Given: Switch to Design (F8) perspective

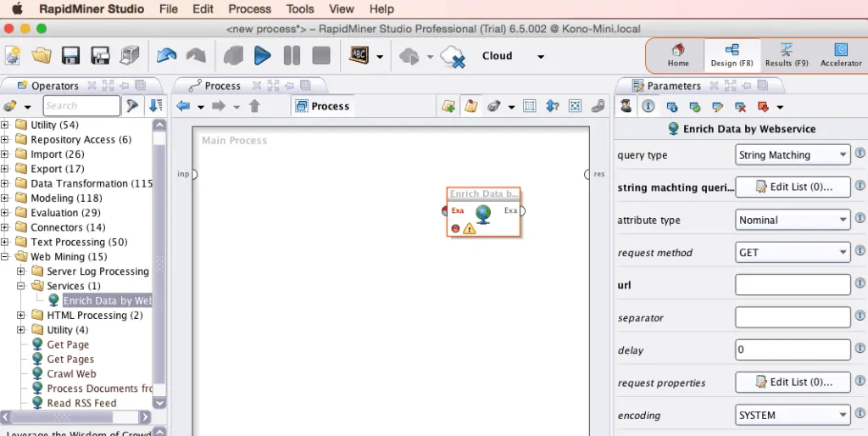Looking at the screenshot, I should pos(732,55).
